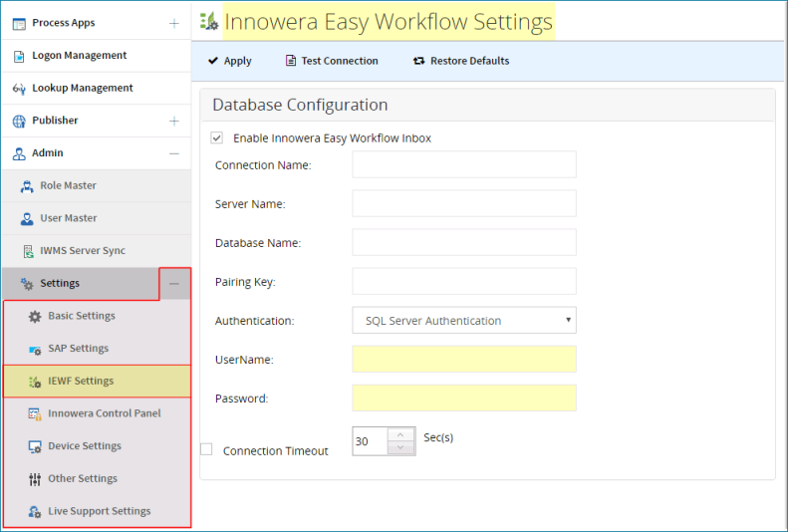Image resolution: width=788 pixels, height=532 pixels.
Task: Click the Publisher globe icon
Action: [19, 122]
